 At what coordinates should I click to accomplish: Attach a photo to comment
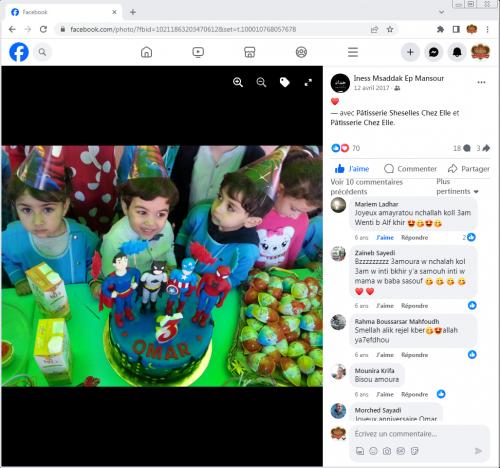click(387, 451)
